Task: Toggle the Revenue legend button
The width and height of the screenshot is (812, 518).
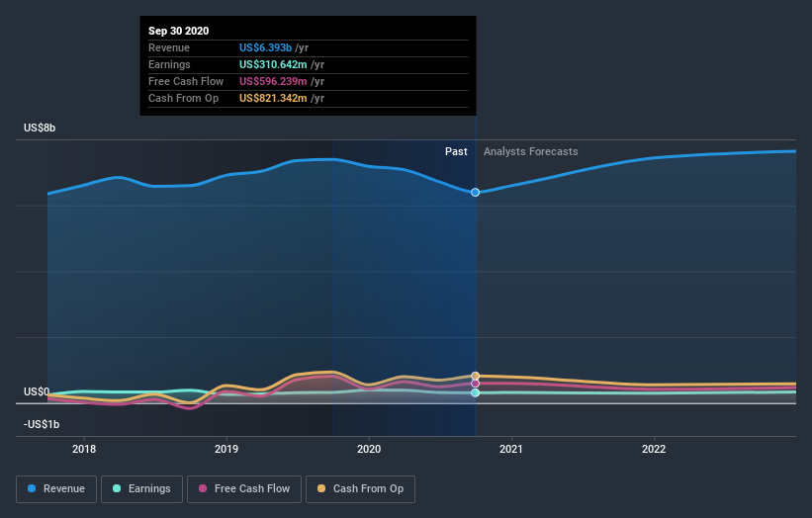Action: pos(56,489)
